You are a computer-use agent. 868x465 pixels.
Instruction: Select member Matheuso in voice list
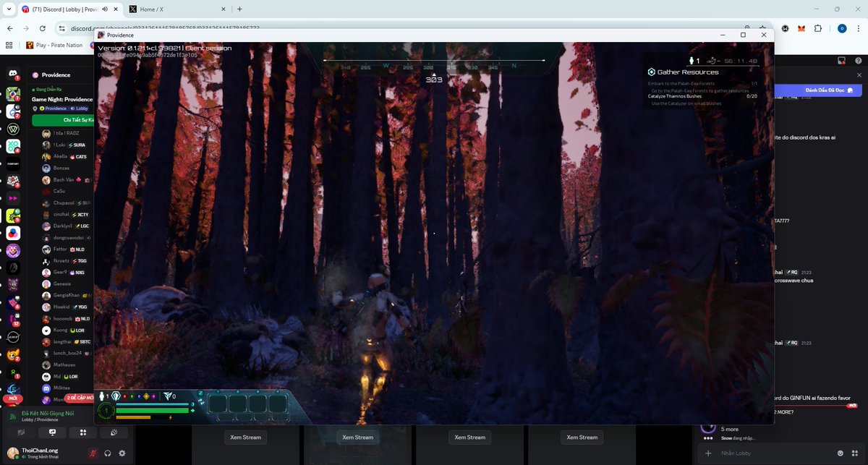67,364
